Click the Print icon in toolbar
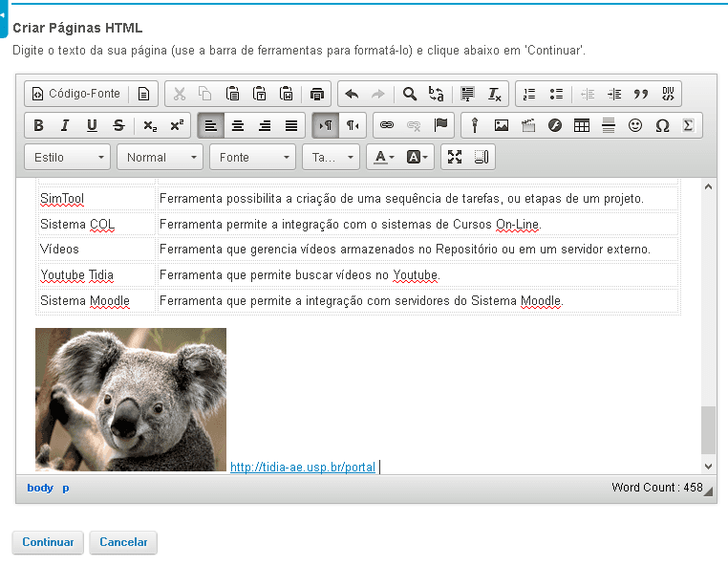This screenshot has width=728, height=567. point(317,94)
